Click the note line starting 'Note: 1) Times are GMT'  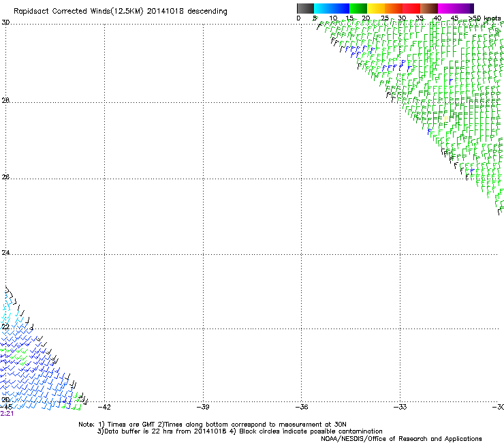click(x=212, y=425)
